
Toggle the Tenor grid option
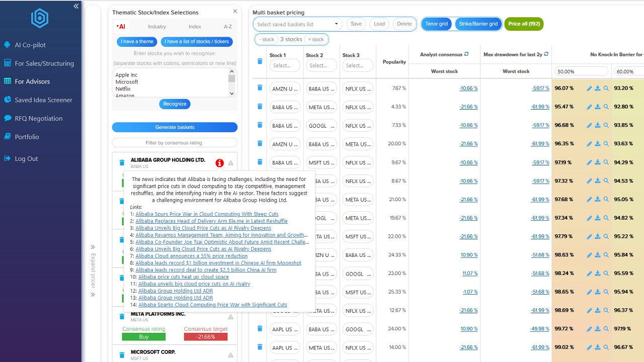point(436,24)
